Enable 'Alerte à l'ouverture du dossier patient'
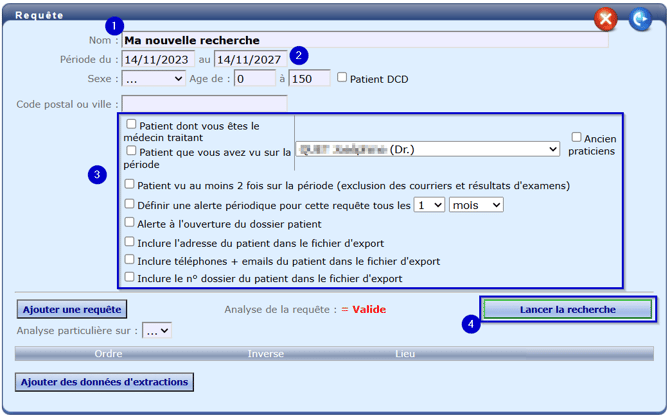670x418 pixels. (x=130, y=223)
